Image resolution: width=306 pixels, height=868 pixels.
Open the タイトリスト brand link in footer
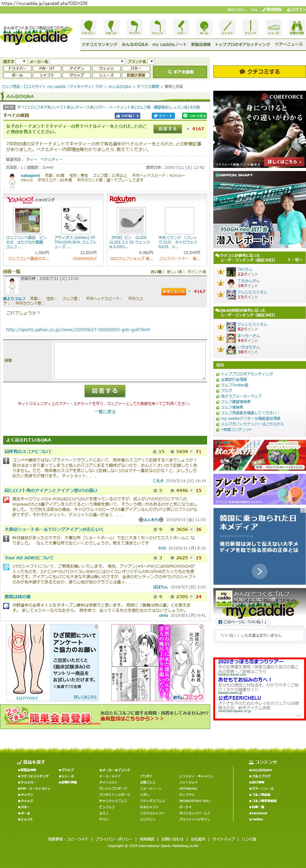pyautogui.click(x=108, y=782)
